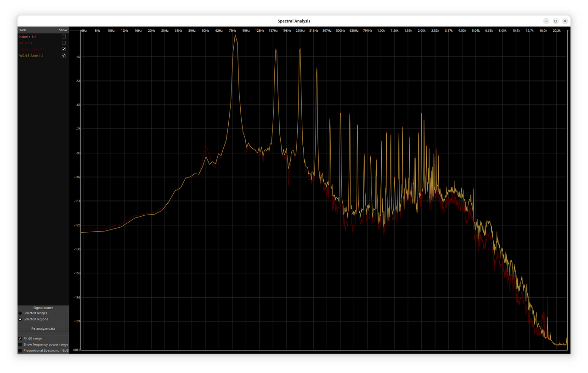Click the -126 dB axis label

(x=77, y=225)
